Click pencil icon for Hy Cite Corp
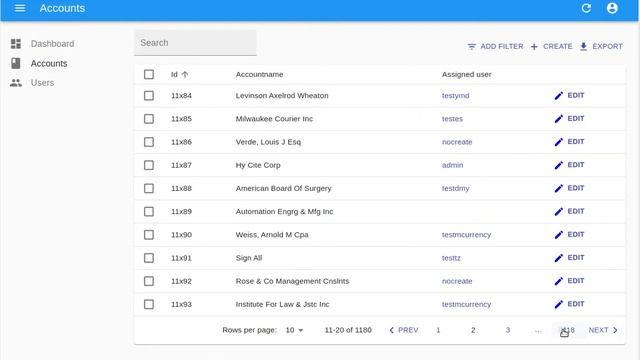This screenshot has height=360, width=640. 559,165
